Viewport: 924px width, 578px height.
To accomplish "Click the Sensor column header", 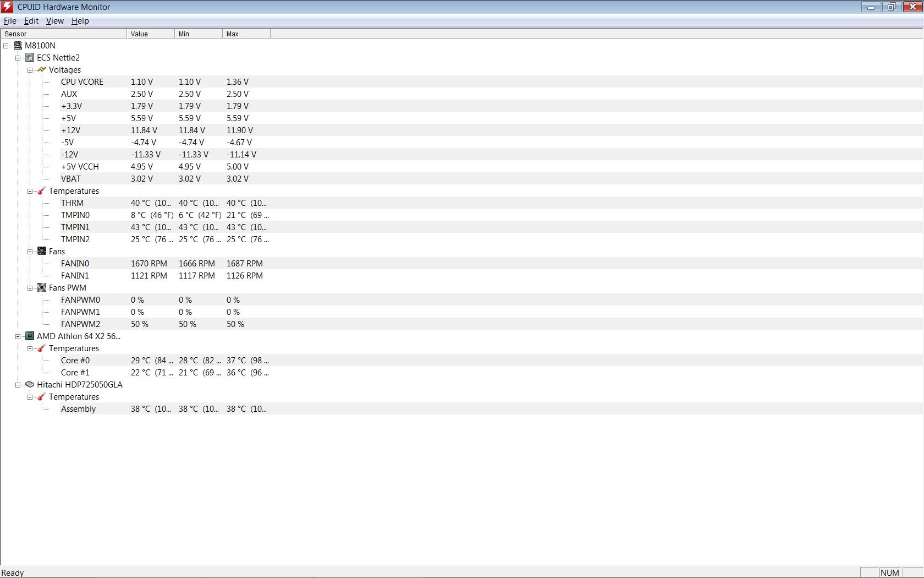I will [x=63, y=34].
